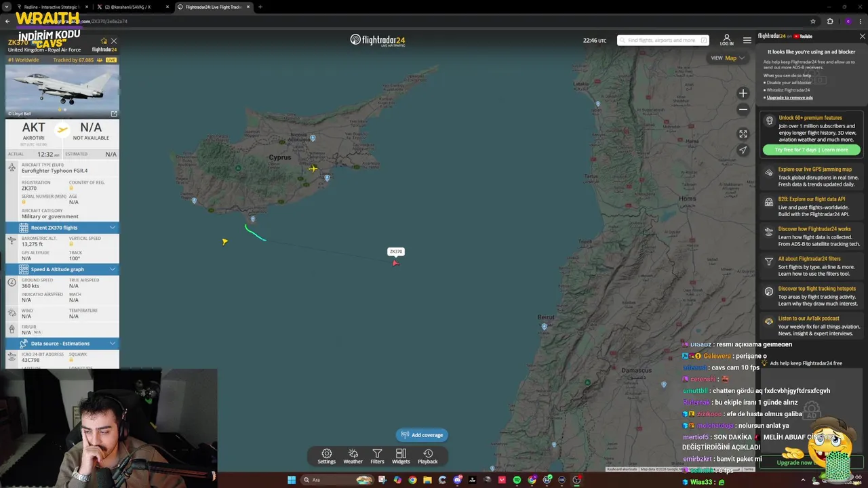Click the LOG IN user icon
Image resolution: width=868 pixels, height=488 pixels.
[x=726, y=40]
